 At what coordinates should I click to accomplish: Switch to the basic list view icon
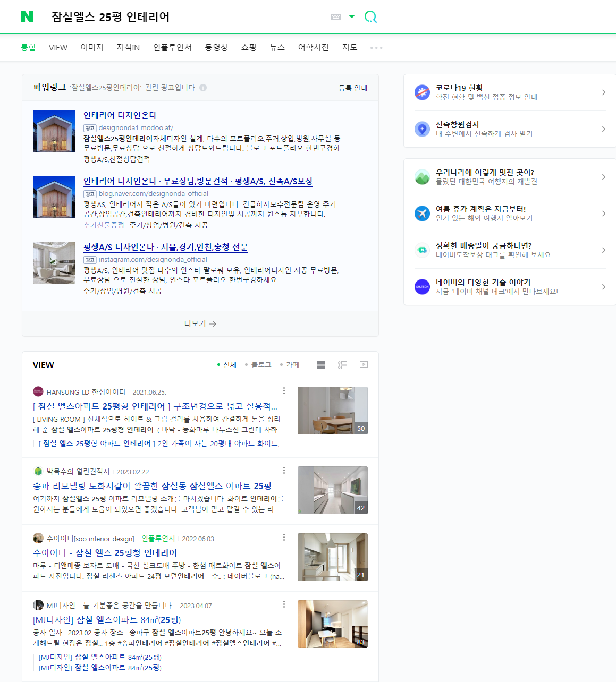321,365
